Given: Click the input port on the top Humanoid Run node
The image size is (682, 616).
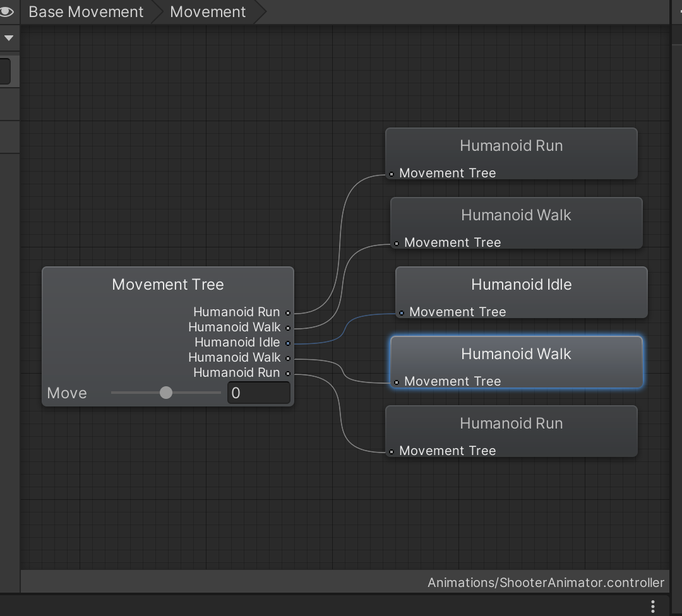Looking at the screenshot, I should (x=392, y=174).
